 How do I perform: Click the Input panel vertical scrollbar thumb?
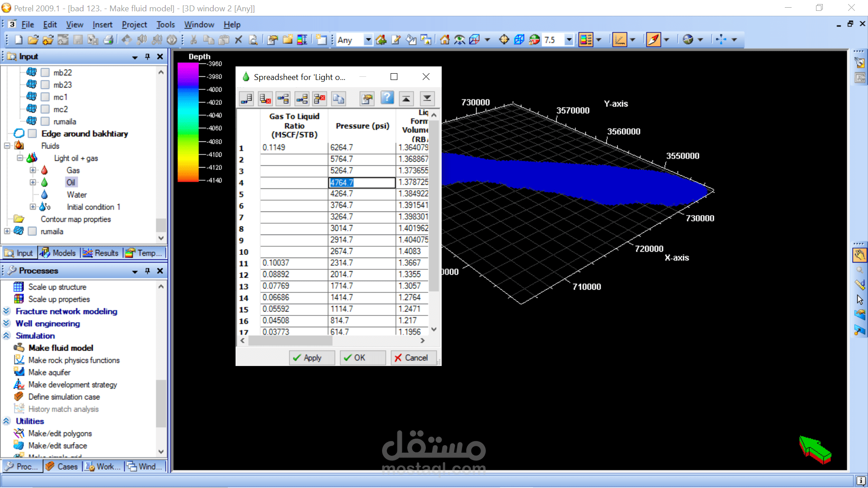(161, 225)
